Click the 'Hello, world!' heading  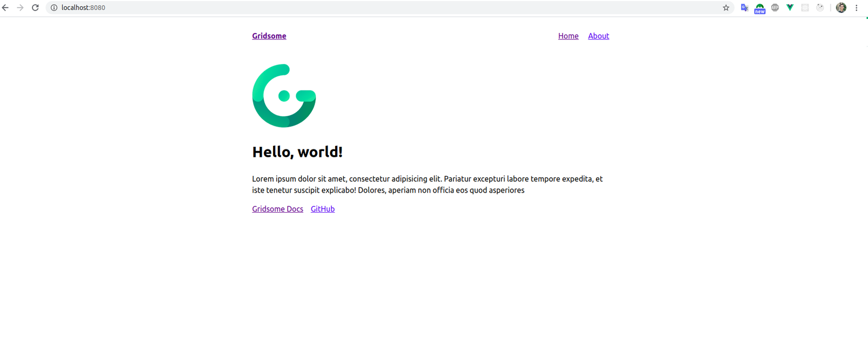pos(297,152)
